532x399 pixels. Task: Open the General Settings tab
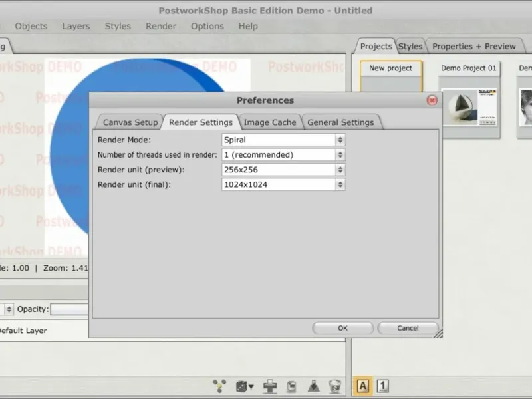point(340,122)
